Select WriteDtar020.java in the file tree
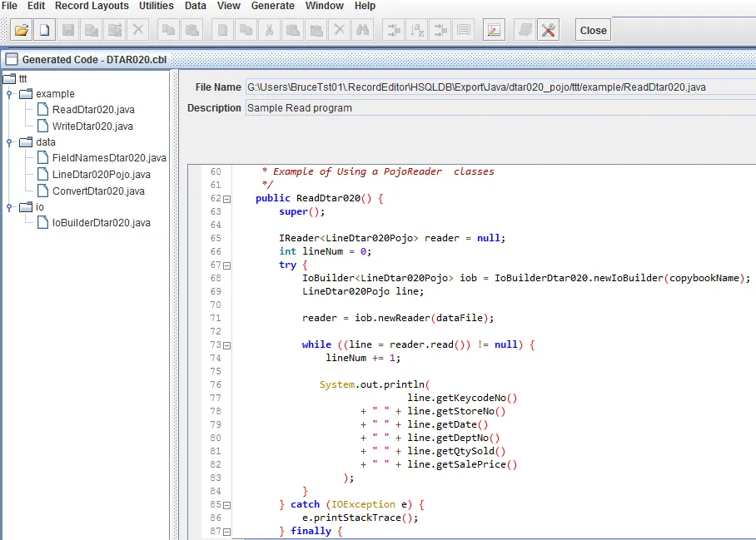Screen dimensions: 756x540 92,126
